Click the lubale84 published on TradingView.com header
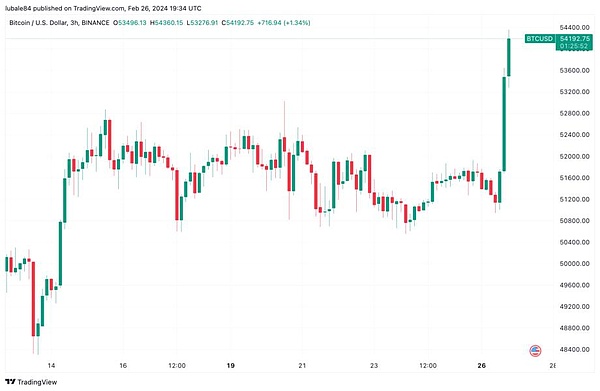The width and height of the screenshot is (600, 391). pos(103,8)
